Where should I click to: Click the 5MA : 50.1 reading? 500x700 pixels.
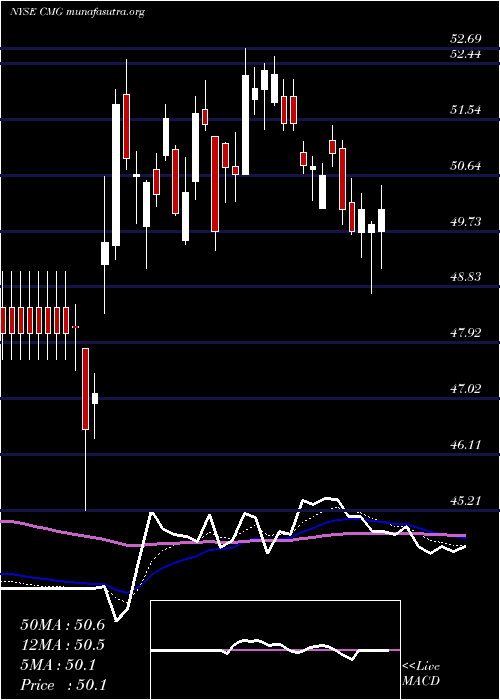point(58,665)
